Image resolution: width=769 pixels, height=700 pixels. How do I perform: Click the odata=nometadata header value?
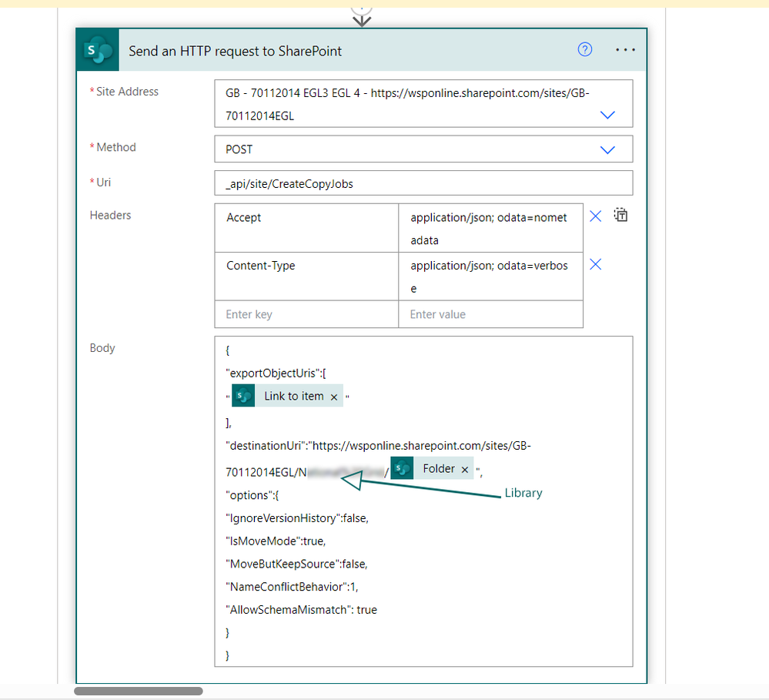pos(491,228)
